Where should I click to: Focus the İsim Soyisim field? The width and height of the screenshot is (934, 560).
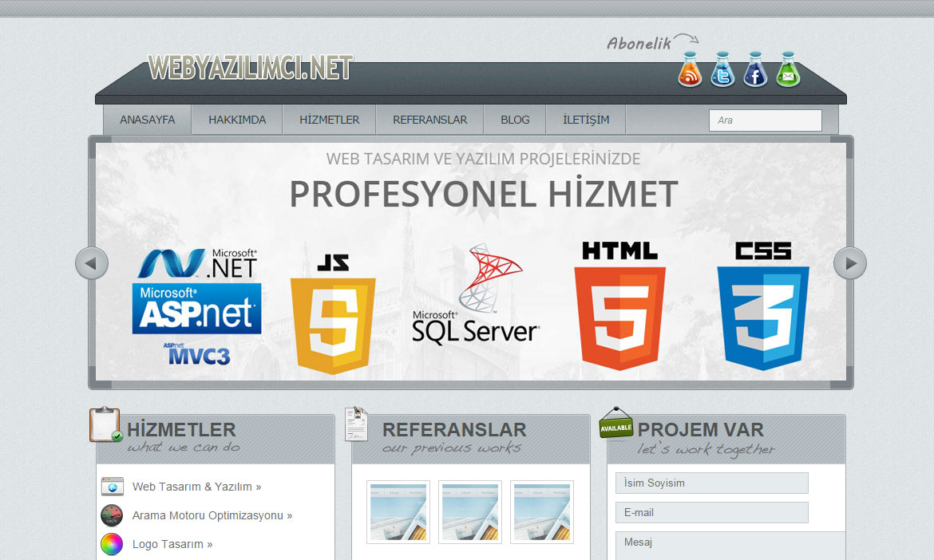tap(712, 483)
